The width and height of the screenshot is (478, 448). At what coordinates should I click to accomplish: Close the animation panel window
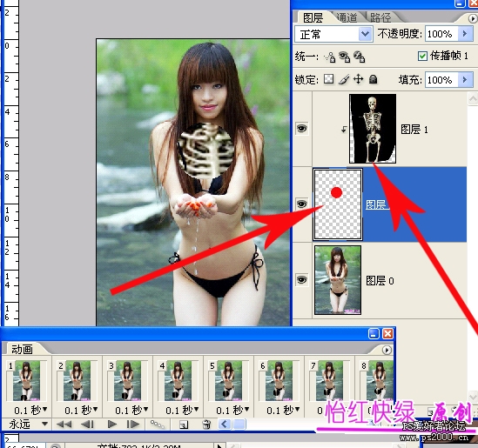click(388, 333)
